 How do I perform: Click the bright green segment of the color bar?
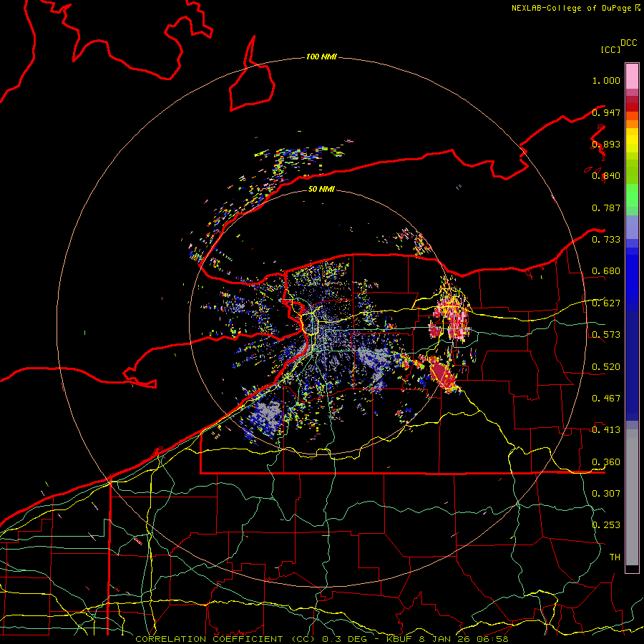(x=632, y=195)
